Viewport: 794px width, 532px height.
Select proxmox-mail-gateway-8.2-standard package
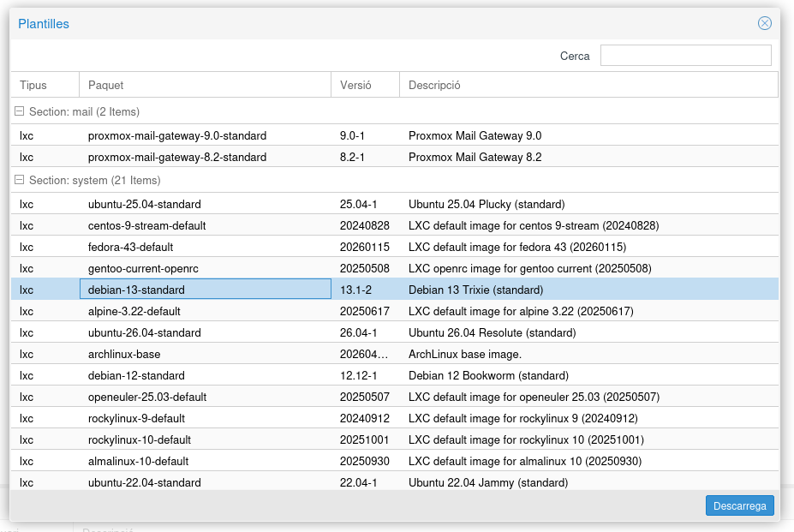pyautogui.click(x=177, y=157)
